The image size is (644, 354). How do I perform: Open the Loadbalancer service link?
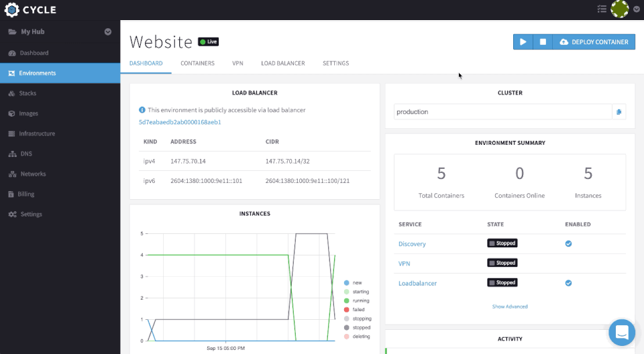417,284
